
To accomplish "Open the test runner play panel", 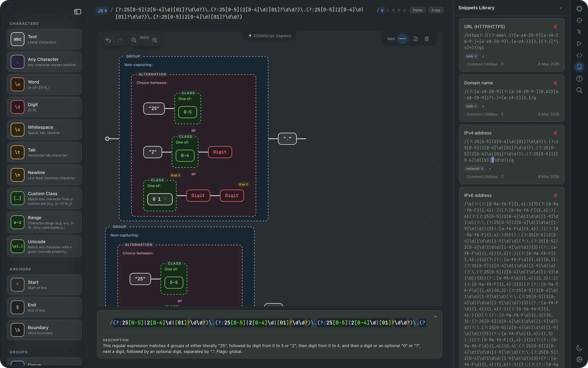I will click(x=579, y=44).
